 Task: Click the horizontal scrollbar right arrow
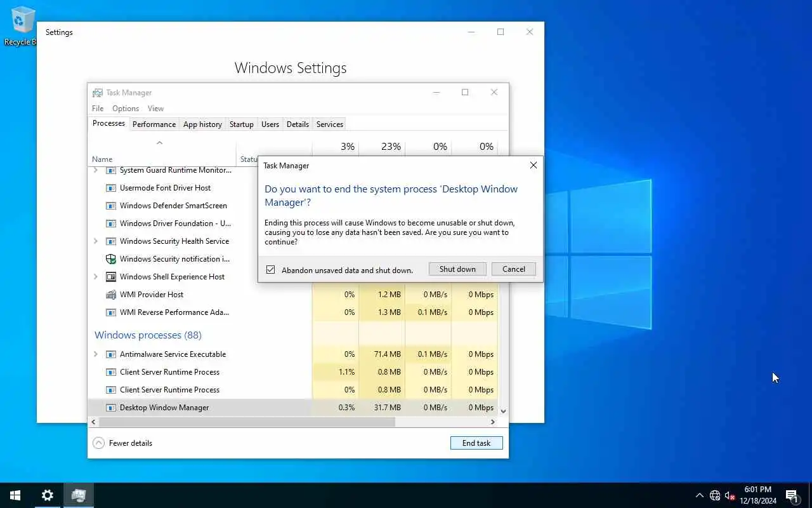tap(493, 422)
